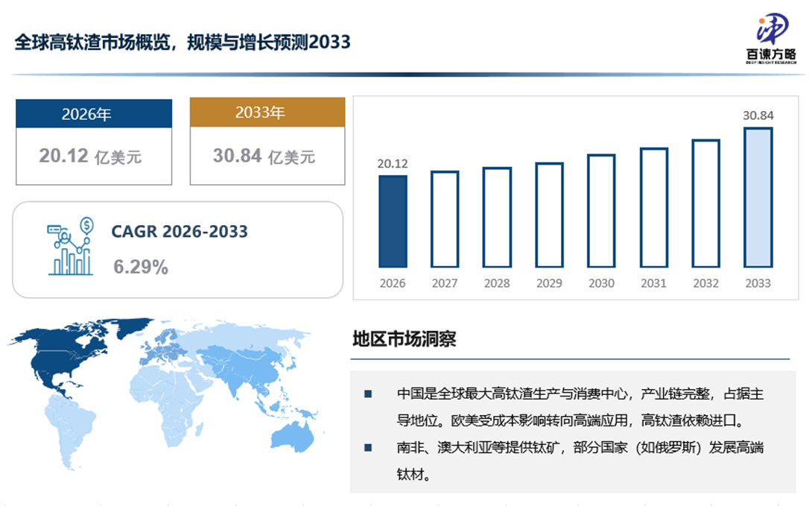
Task: Click the second square bullet before 南非
Action: [x=368, y=447]
